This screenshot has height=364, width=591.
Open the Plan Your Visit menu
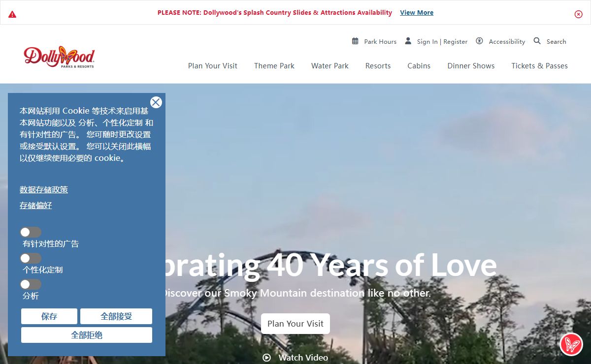[x=213, y=66]
